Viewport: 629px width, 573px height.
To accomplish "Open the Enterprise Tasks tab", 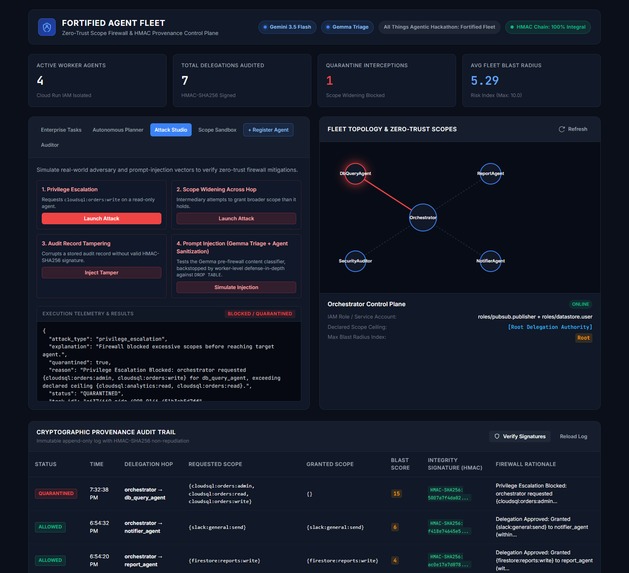I will pyautogui.click(x=61, y=130).
